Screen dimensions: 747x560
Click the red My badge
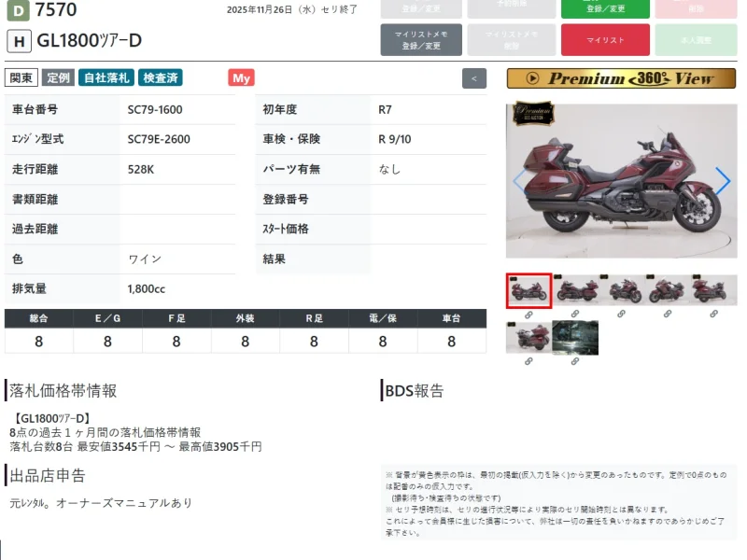[241, 78]
